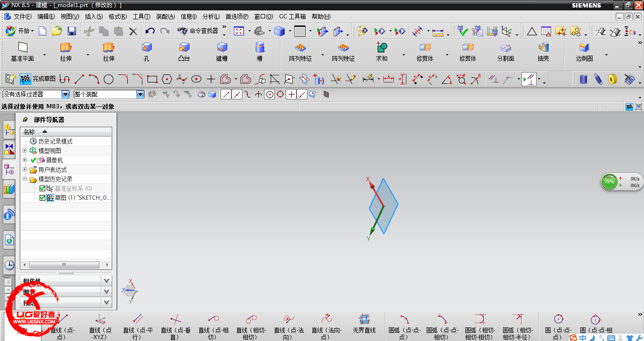Click the Undo arrow icon
Image resolution: width=644 pixels, height=341 pixels.
point(150,31)
